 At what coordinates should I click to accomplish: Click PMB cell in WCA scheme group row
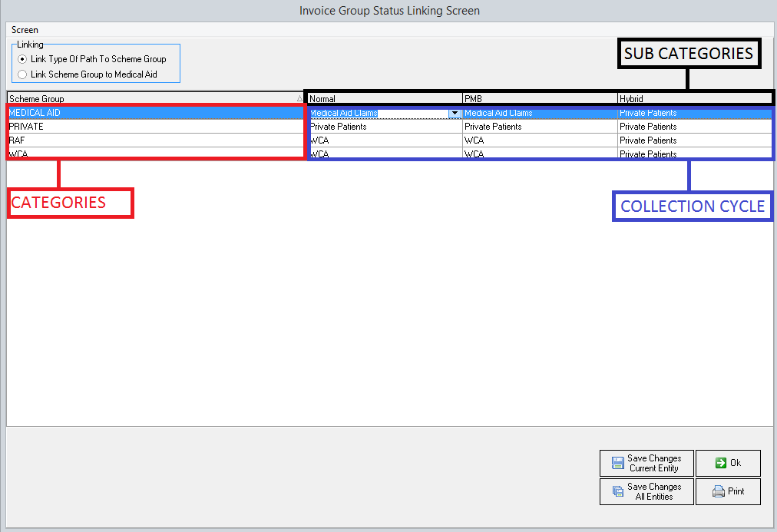point(540,153)
